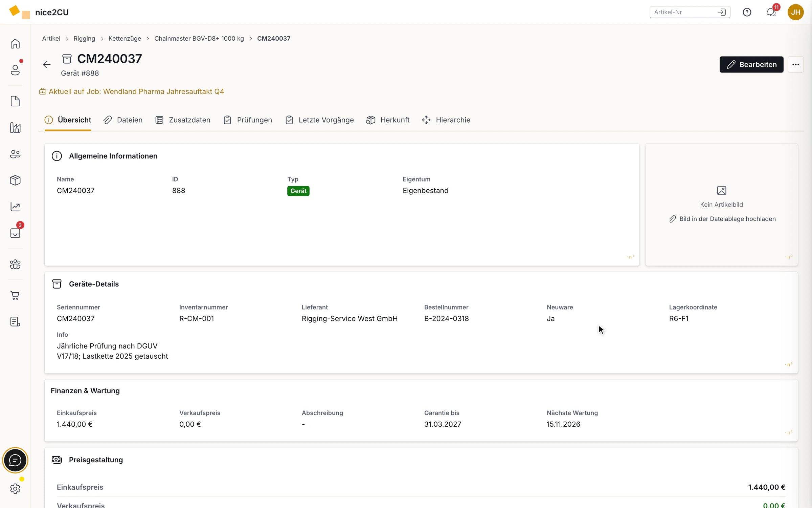The height and width of the screenshot is (508, 812).
Task: Open the Wendland Pharma Jahresauftakt Q4 job
Action: click(x=131, y=91)
